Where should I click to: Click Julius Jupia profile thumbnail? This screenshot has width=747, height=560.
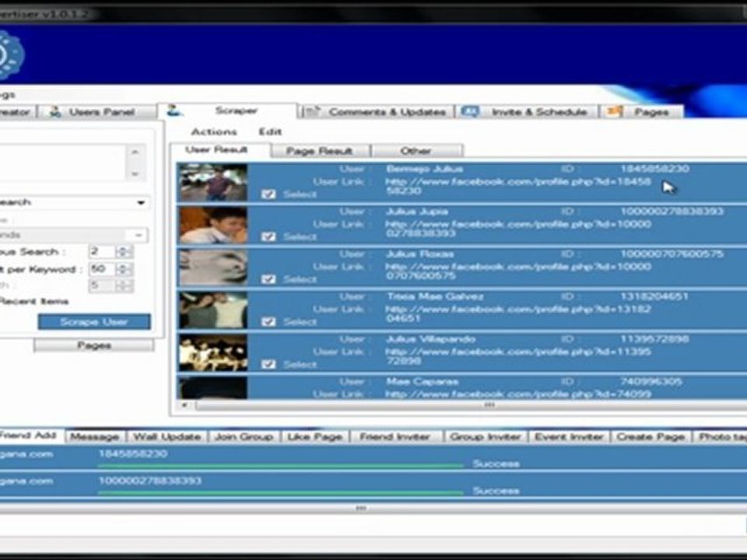(x=213, y=226)
